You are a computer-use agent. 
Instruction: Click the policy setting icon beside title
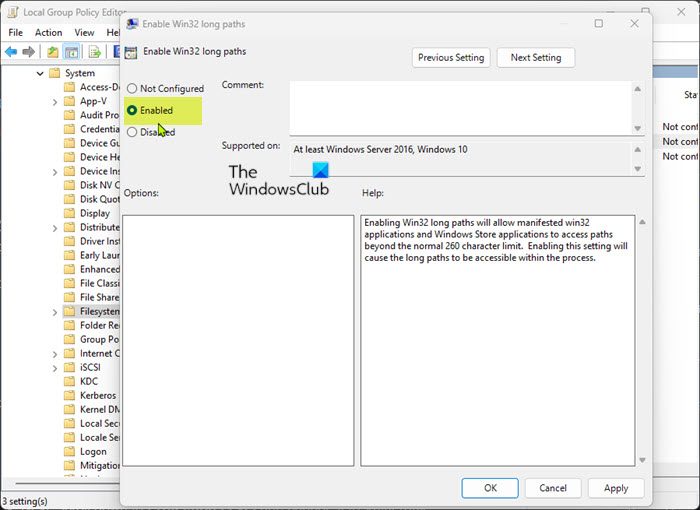click(x=131, y=53)
